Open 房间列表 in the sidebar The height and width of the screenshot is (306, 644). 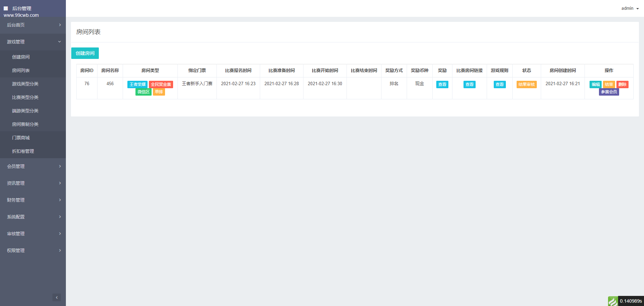[33, 70]
